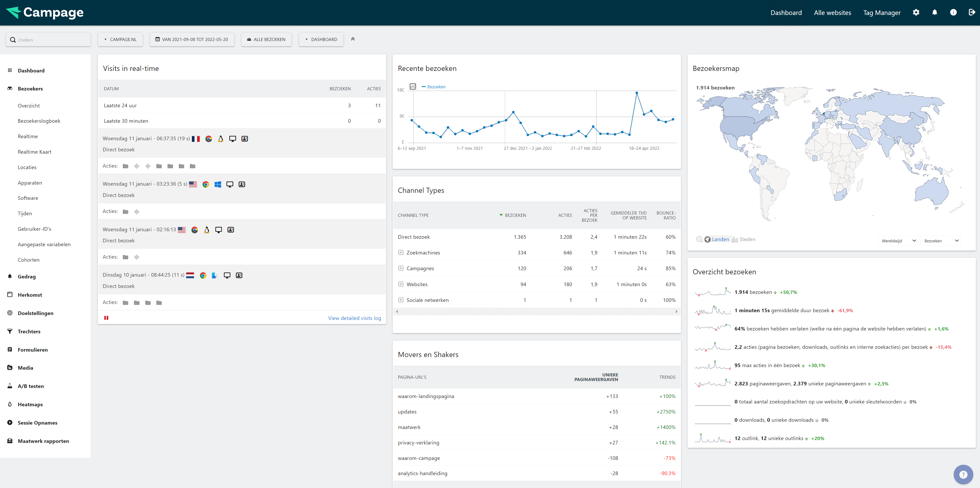Open Bezoekerslogboek in the sidebar
This screenshot has height=488, width=980.
(39, 121)
